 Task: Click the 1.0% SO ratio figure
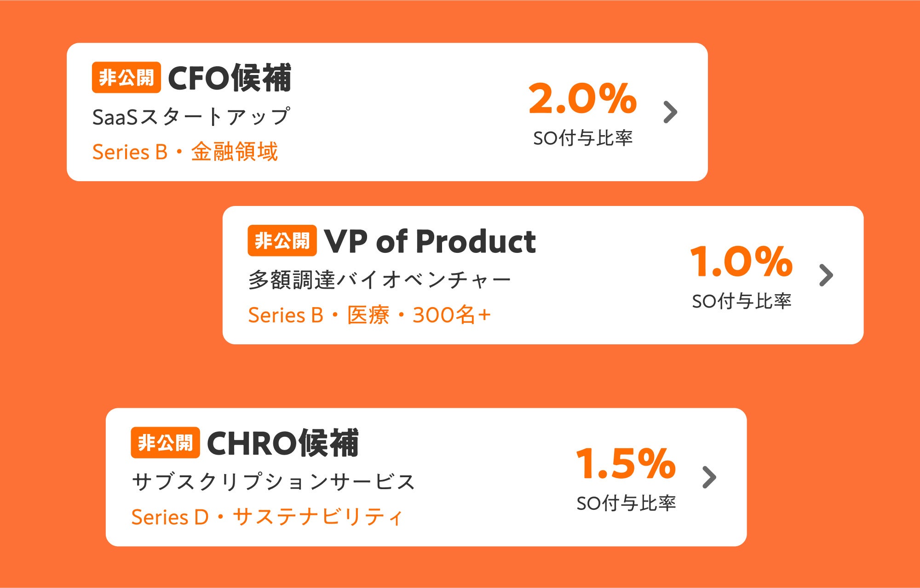pos(742,261)
